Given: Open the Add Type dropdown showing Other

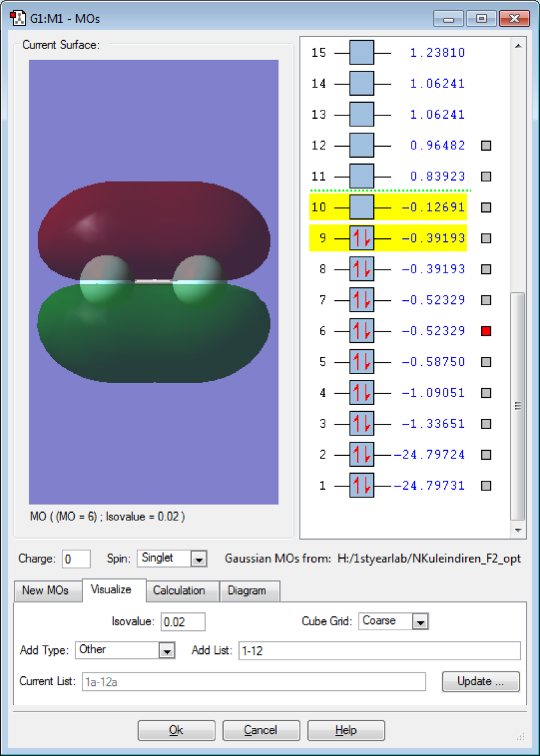Looking at the screenshot, I should point(125,650).
